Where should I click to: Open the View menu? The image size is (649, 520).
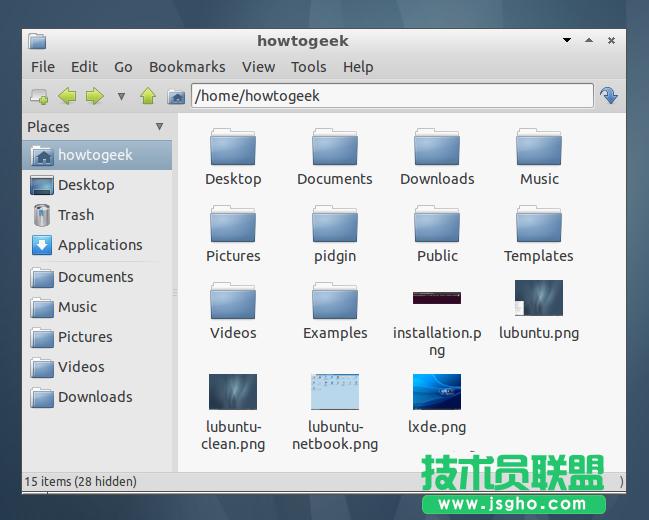tap(258, 67)
